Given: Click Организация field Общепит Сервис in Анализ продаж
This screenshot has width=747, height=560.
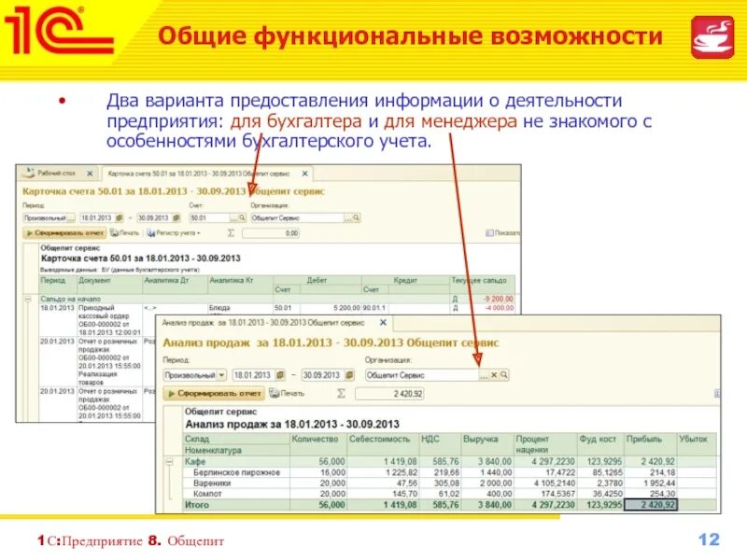Looking at the screenshot, I should point(422,375).
